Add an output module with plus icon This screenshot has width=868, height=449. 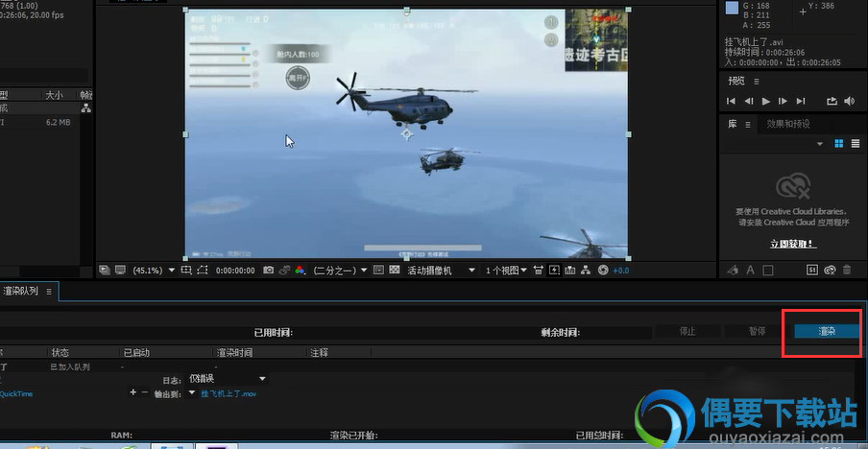(x=133, y=392)
